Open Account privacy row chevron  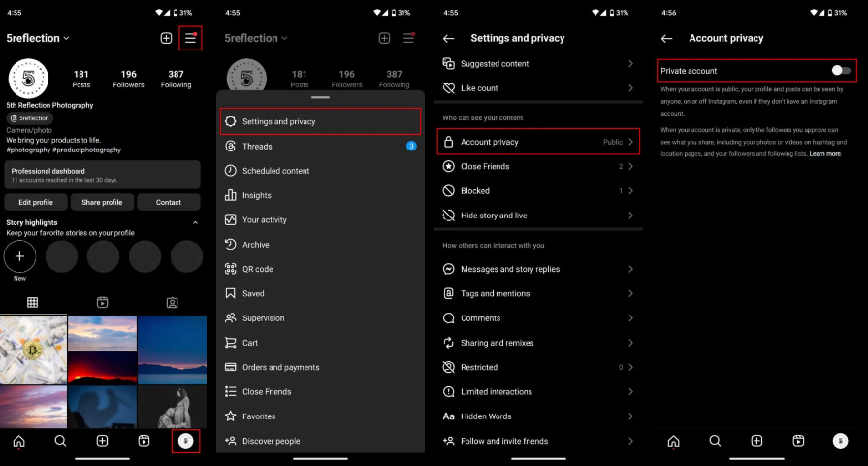630,142
